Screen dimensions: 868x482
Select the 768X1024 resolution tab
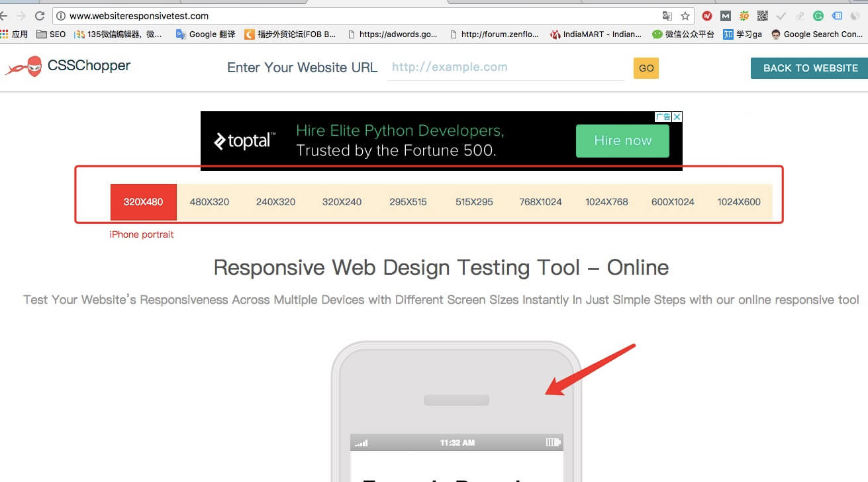(540, 202)
